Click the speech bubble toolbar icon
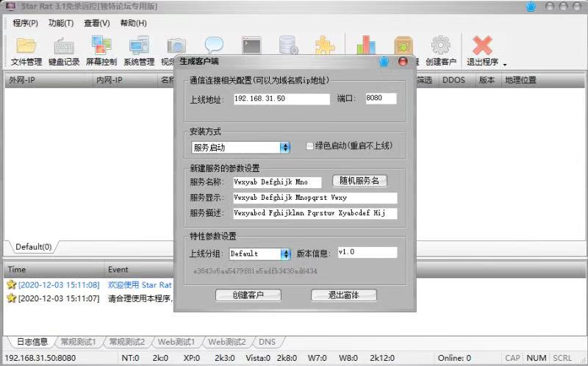The image size is (588, 366). point(214,45)
